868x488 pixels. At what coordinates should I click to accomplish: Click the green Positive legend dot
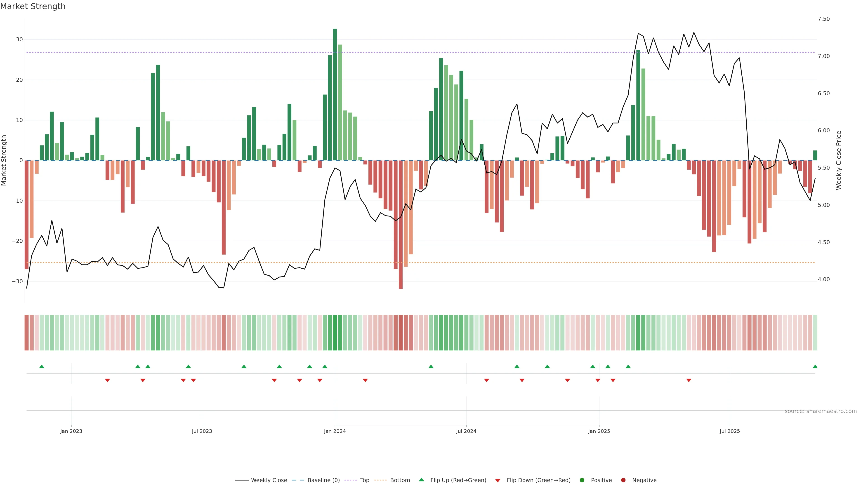click(582, 480)
